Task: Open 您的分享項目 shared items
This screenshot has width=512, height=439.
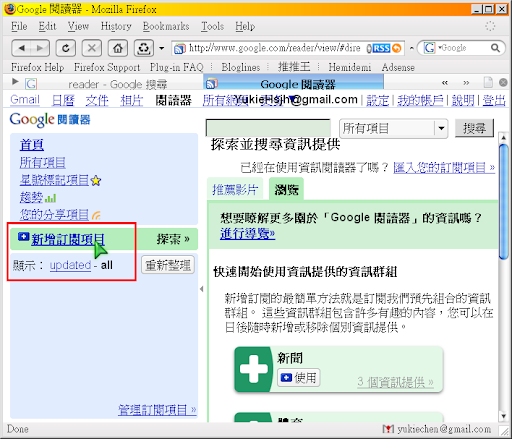Action: click(x=54, y=214)
